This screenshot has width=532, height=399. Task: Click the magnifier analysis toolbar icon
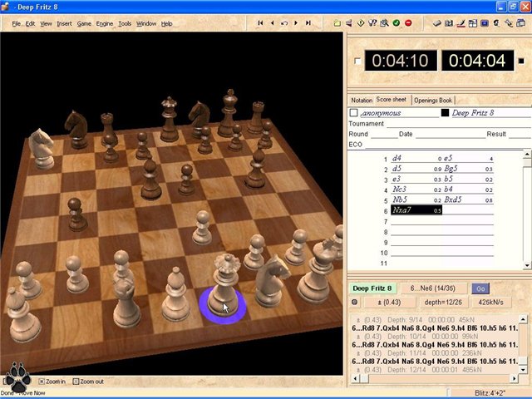coord(384,23)
